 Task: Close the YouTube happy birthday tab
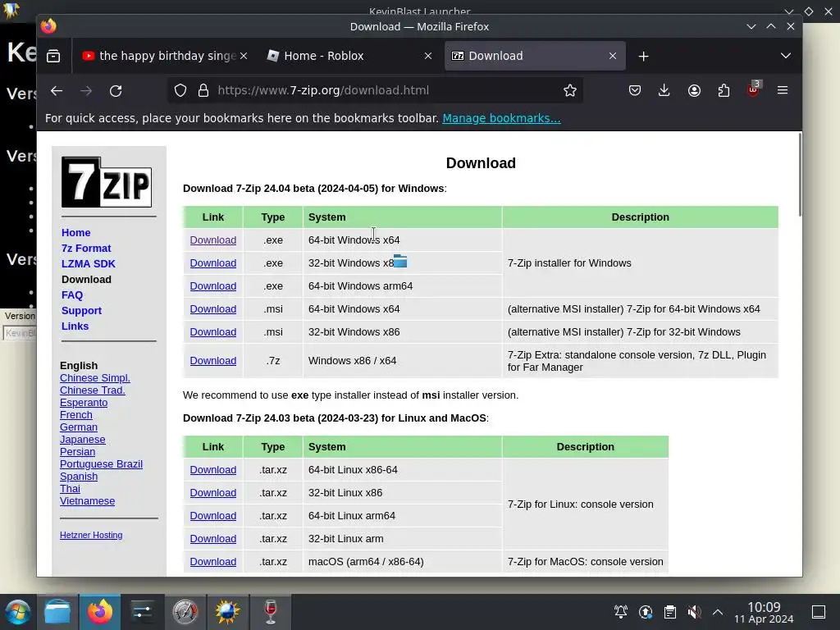click(244, 56)
